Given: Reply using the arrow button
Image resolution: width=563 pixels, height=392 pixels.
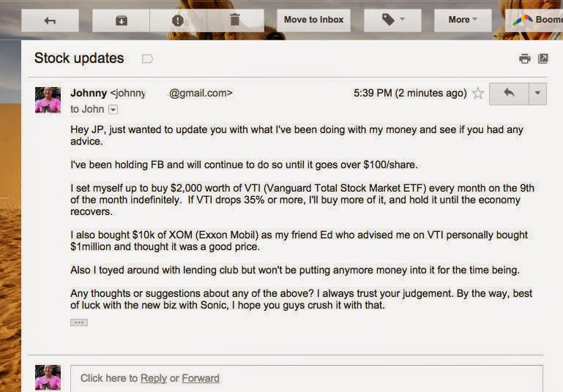Looking at the screenshot, I should (509, 94).
